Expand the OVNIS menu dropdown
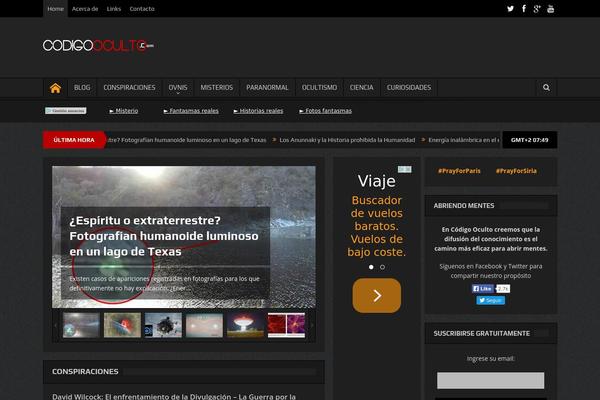Viewport: 600px width, 400px height. 178,88
